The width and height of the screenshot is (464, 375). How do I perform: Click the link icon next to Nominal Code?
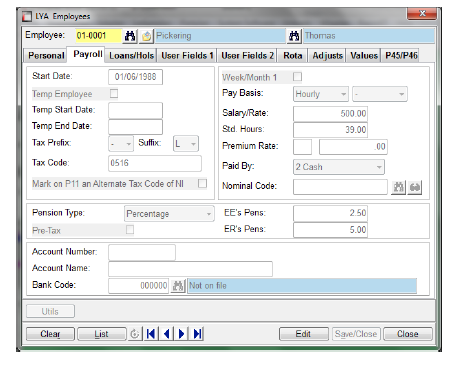pos(415,187)
